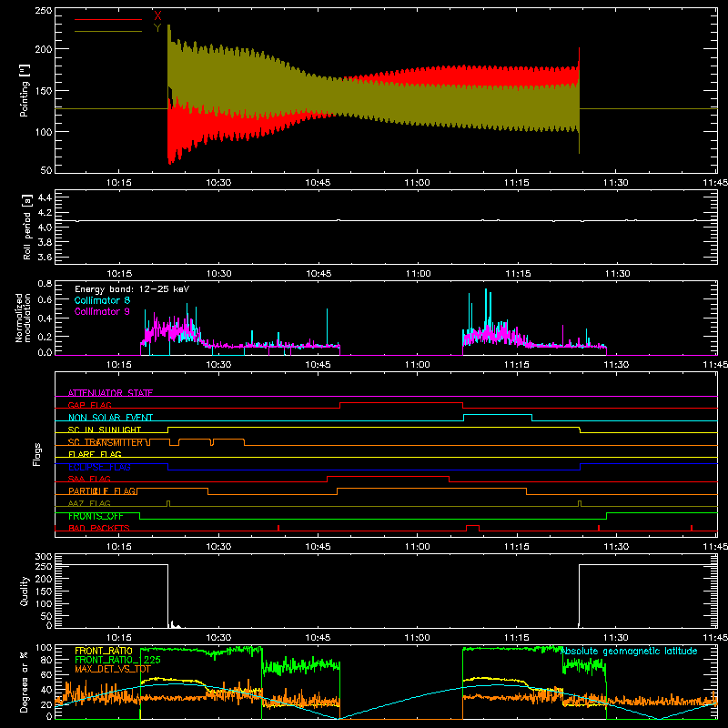This screenshot has width=728, height=728.
Task: Click the FLARE_FLAG label
Action: [95, 454]
